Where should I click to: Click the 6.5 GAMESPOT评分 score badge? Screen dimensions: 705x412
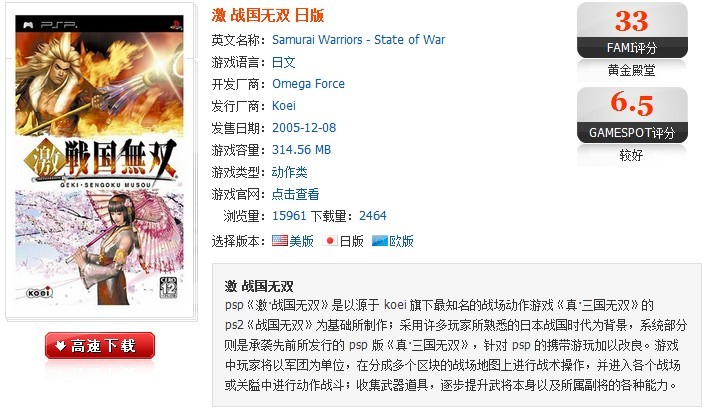pos(632,116)
